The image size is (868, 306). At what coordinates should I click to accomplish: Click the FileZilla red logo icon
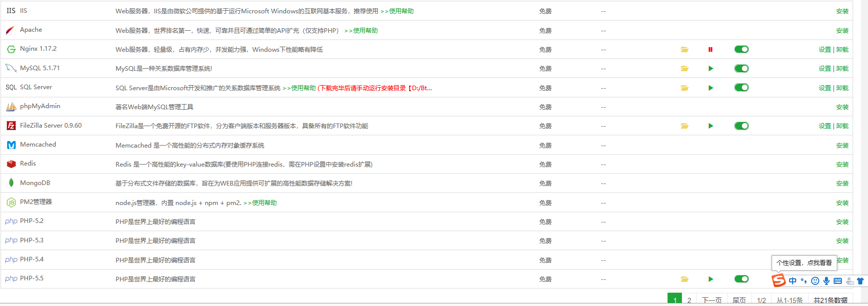(x=11, y=126)
